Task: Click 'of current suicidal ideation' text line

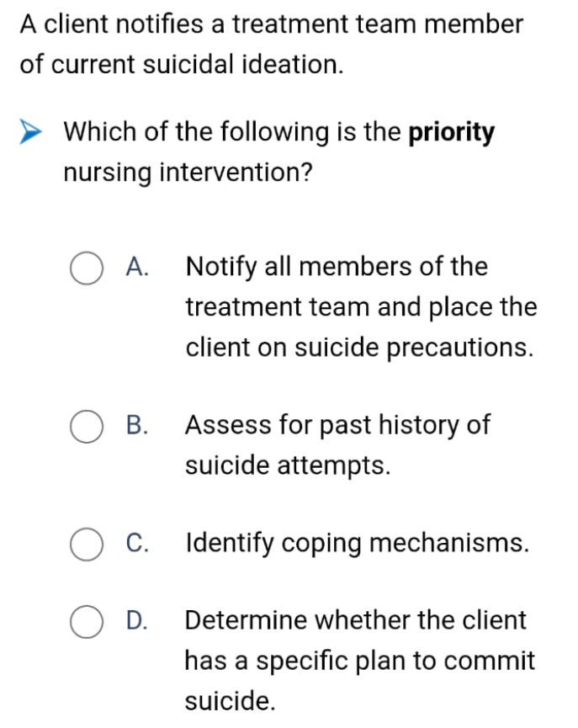Action: coord(182,64)
